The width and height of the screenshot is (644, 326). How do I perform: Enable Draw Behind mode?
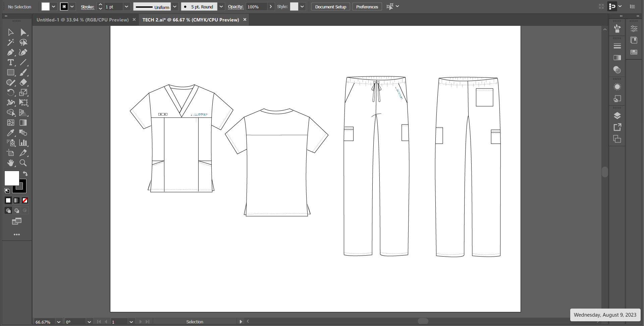point(17,211)
